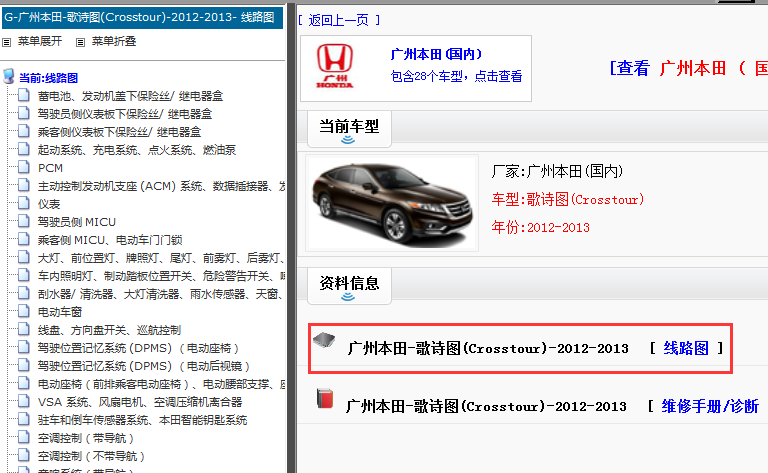Screen dimensions: 768x473
Task: Click the page icon beside 空调控制（不带导航）
Action: [24, 455]
